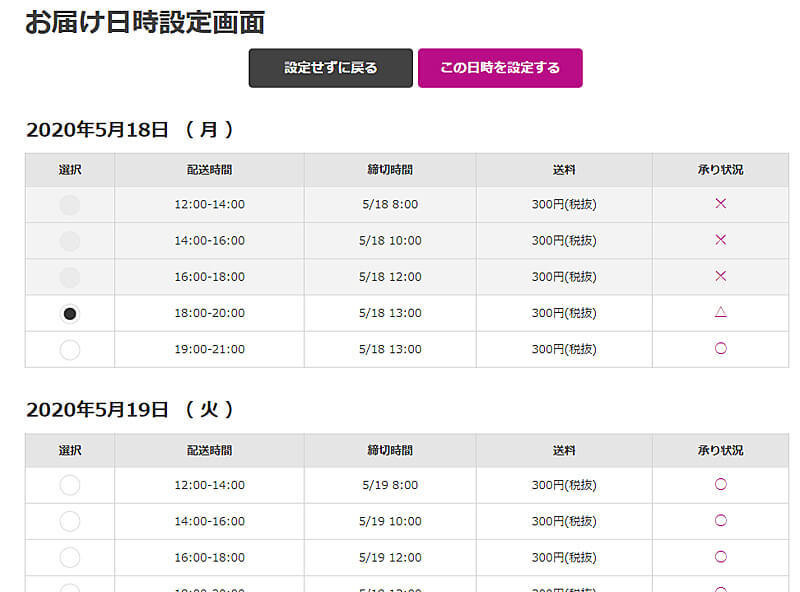Image resolution: width=800 pixels, height=592 pixels.
Task: Click disabled 5/18 14:00-16:00 radio button
Action: click(x=70, y=241)
